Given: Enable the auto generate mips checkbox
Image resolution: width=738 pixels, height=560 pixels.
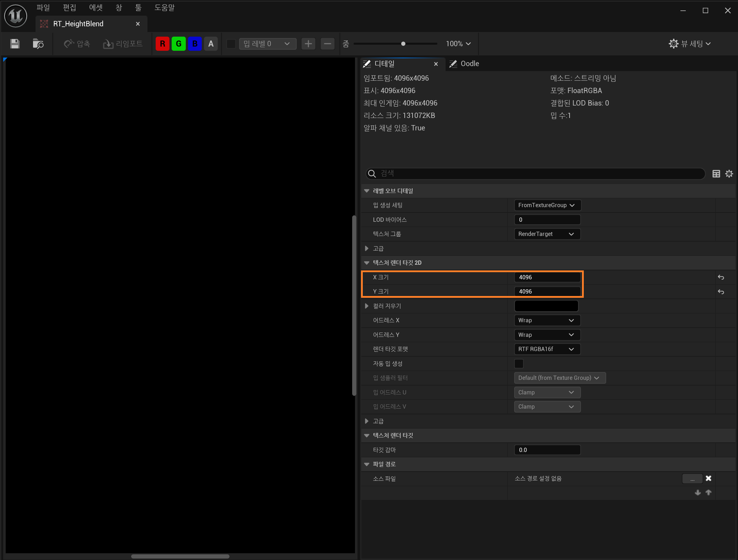Looking at the screenshot, I should point(519,364).
